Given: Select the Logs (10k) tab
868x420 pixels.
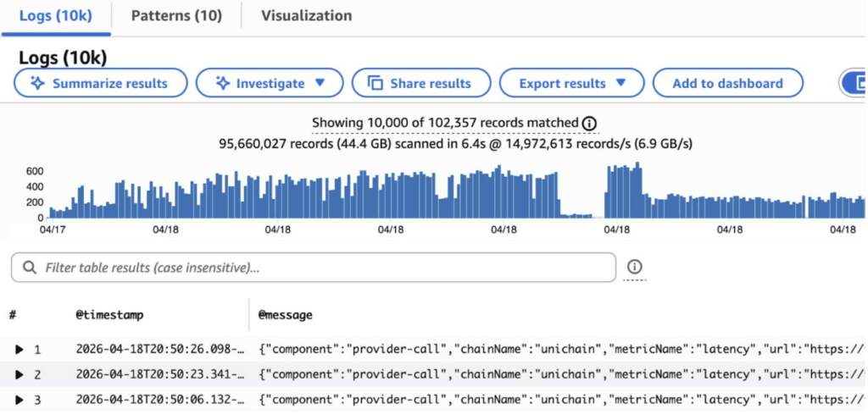Looking at the screenshot, I should coord(56,15).
